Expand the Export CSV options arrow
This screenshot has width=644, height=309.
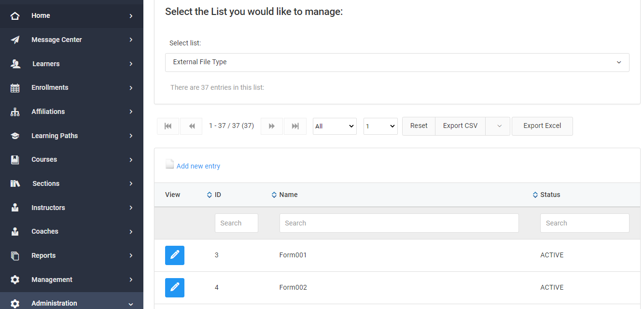point(499,126)
